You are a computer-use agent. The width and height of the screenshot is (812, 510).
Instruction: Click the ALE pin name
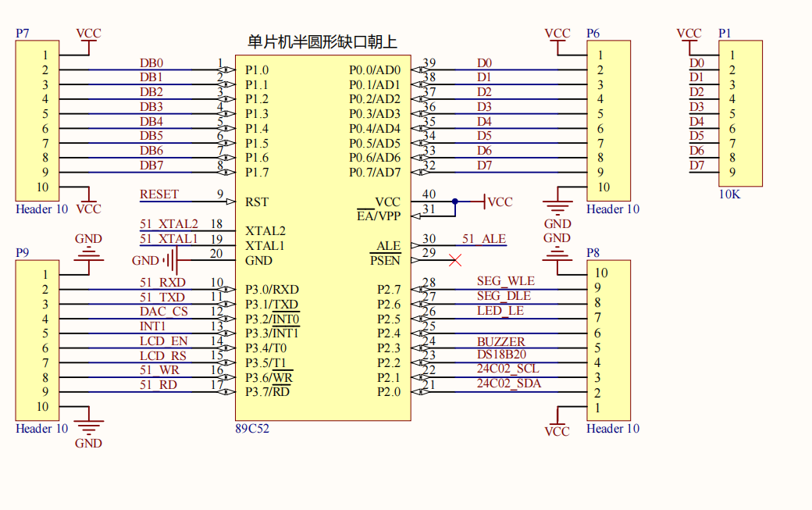pos(389,245)
